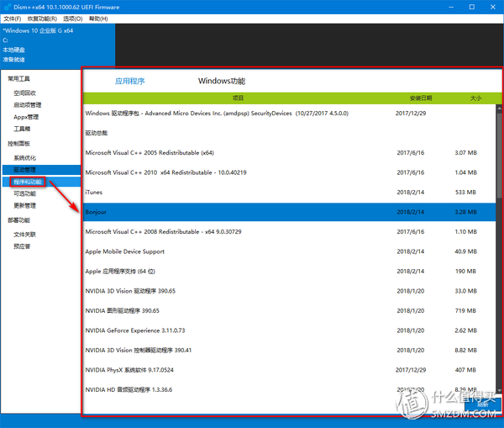Select the Windows 10 企业版 G x64 system tile
The image size is (504, 428).
tap(58, 45)
